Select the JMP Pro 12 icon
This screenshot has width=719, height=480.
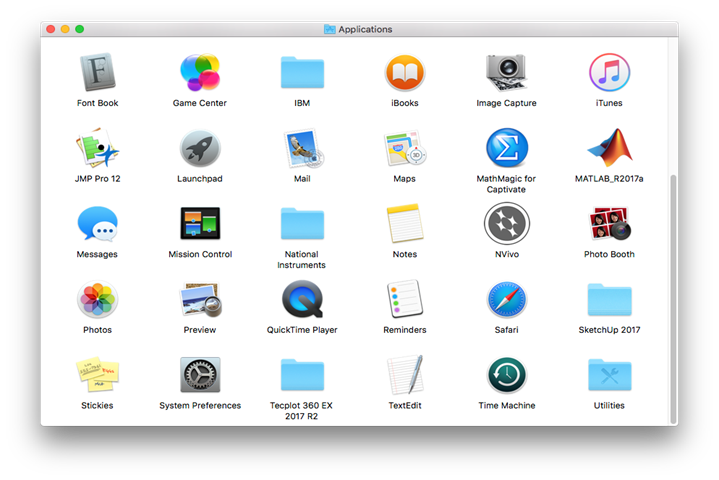pyautogui.click(x=97, y=148)
